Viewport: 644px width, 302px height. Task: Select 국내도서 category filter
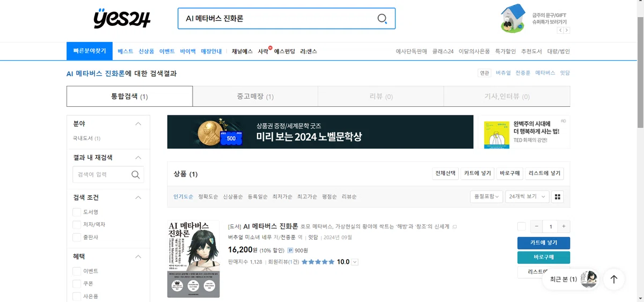pos(86,138)
